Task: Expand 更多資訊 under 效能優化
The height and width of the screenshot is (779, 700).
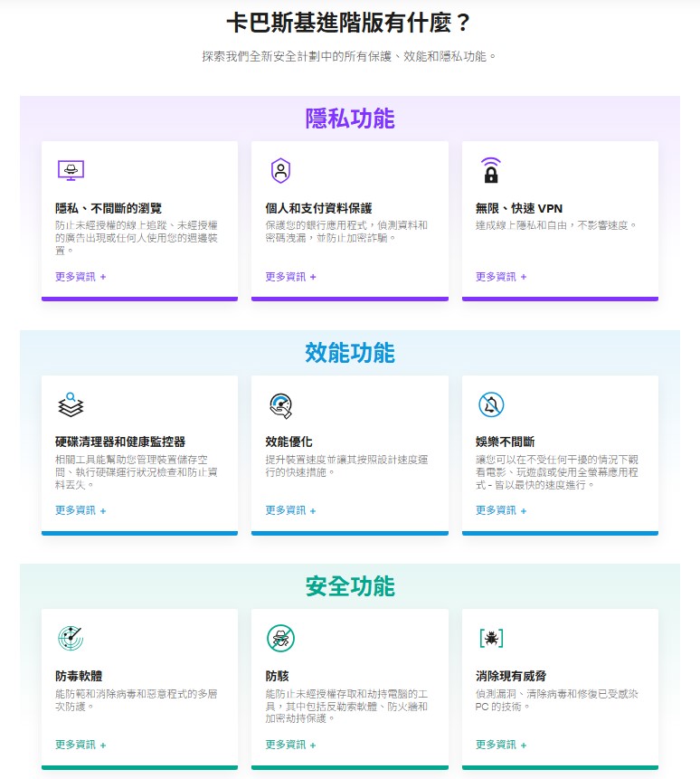Action: pos(290,510)
